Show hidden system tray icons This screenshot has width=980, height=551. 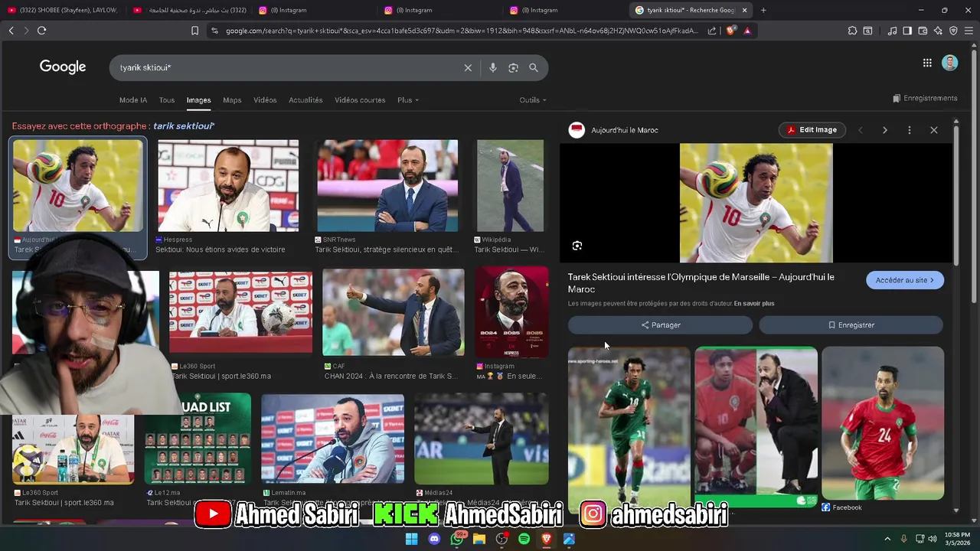[x=887, y=539]
